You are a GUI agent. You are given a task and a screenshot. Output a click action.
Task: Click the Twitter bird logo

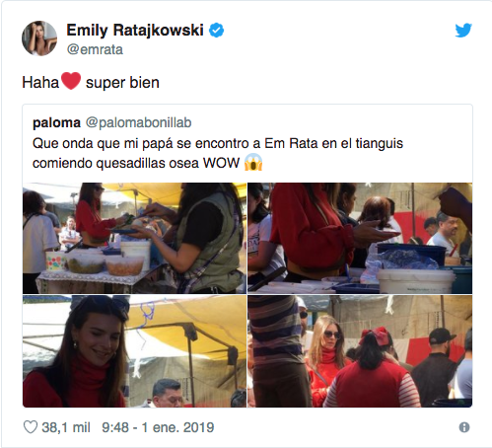click(x=463, y=31)
